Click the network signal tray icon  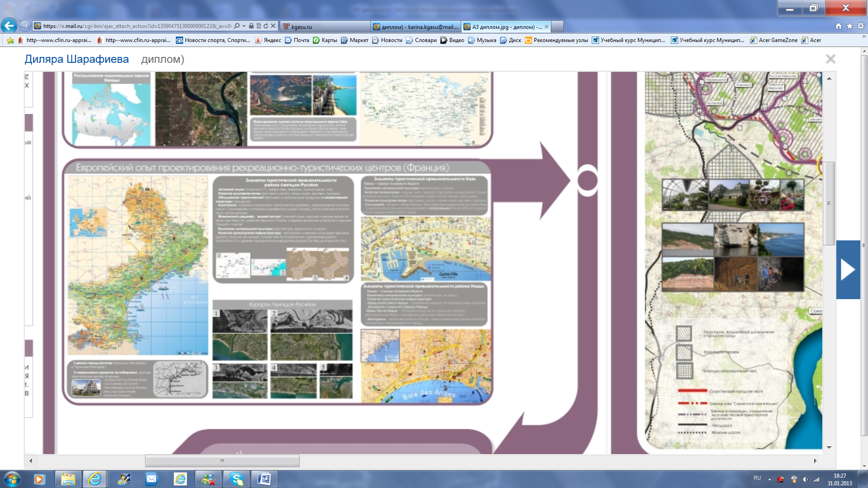point(816,479)
